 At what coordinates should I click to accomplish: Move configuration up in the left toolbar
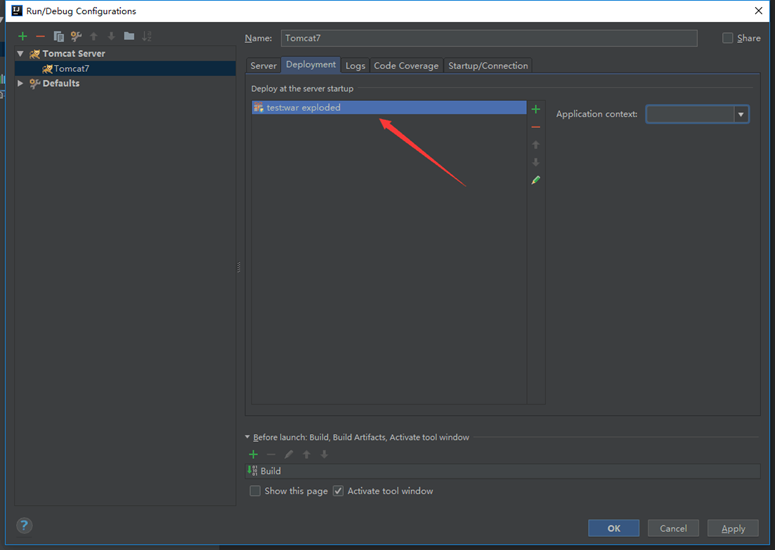(x=94, y=36)
